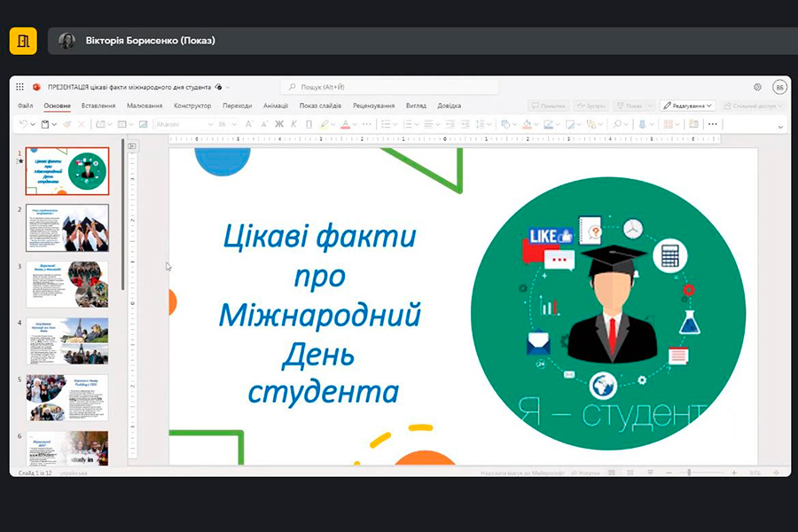Click the Format Painter brush icon
798x532 pixels.
pyautogui.click(x=66, y=124)
